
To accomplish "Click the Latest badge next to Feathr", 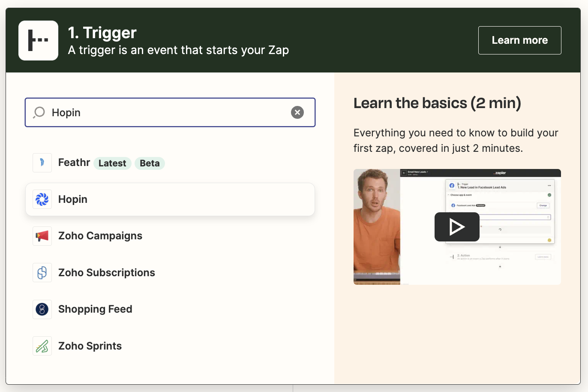I will 112,163.
